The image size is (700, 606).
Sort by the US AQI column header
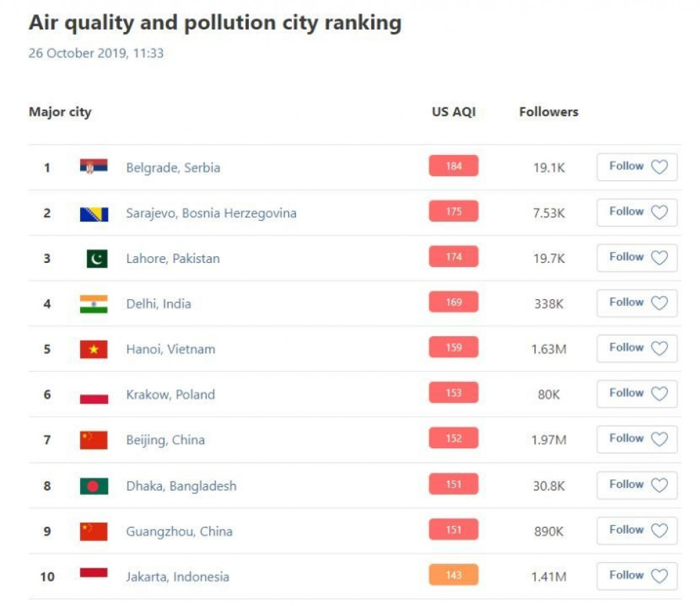click(x=453, y=112)
